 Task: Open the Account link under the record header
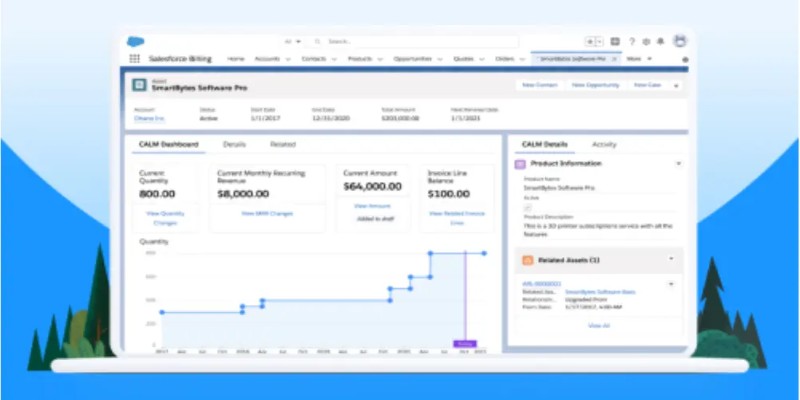pyautogui.click(x=149, y=118)
